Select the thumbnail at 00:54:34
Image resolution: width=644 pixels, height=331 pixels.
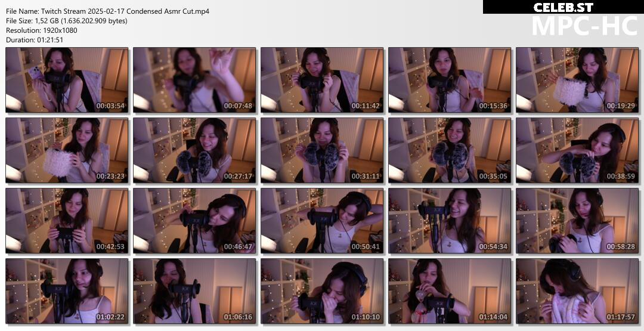[450, 221]
